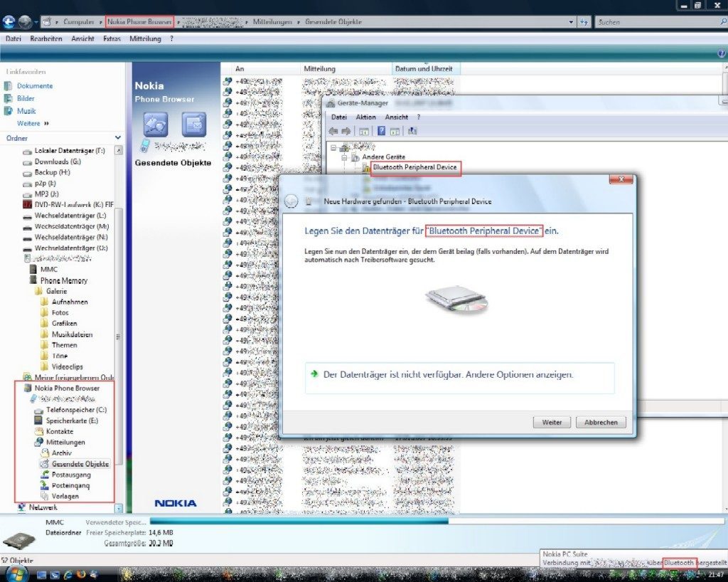Click the Nokia logo in the side panel
The height and width of the screenshot is (582, 728).
176,503
